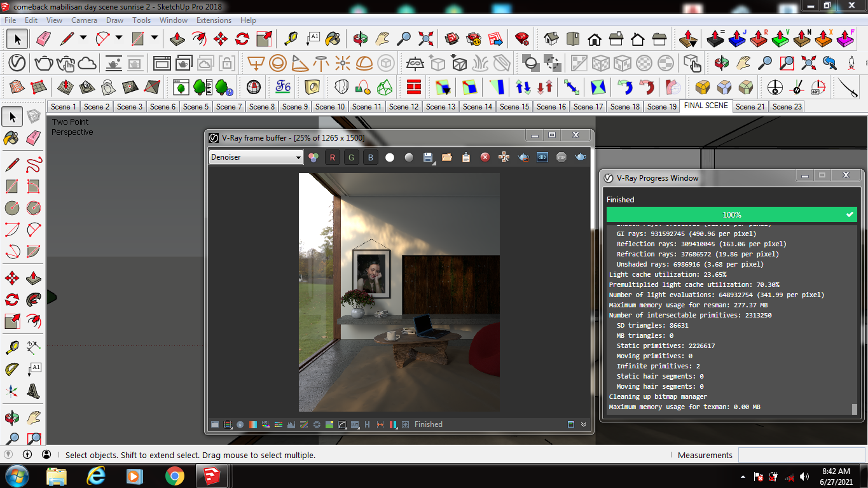Click the Start button on taskbar
Image resolution: width=868 pixels, height=488 pixels.
click(x=16, y=476)
